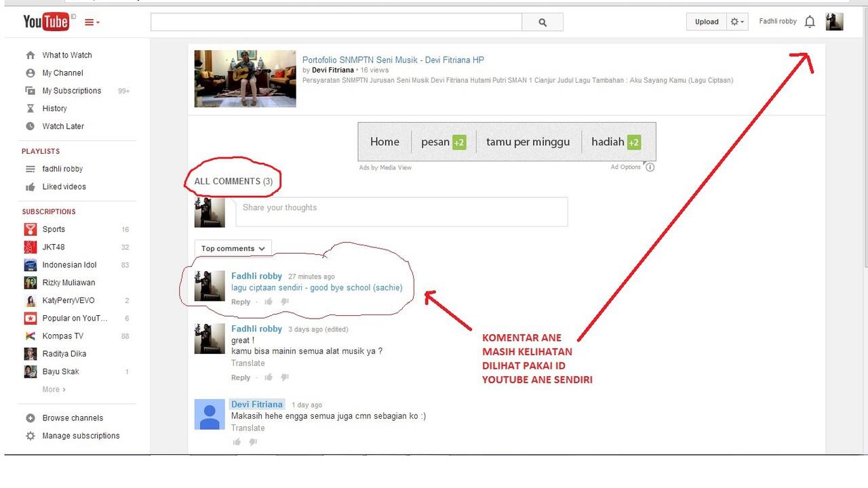868x488 pixels.
Task: Open the Devi Fitriana uploader link under title
Action: [x=333, y=70]
